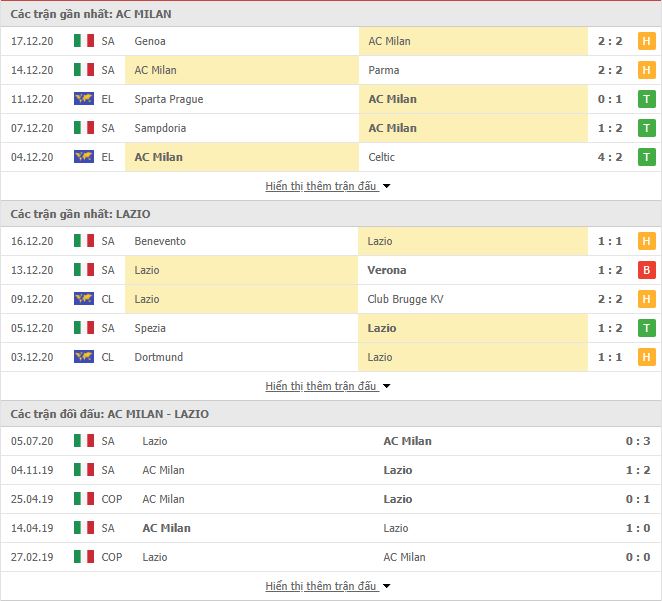Click the Europe flag in Sparta Prague row

point(84,99)
